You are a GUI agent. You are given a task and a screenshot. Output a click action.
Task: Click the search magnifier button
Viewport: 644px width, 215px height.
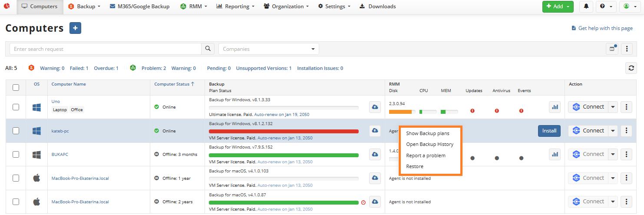tap(208, 49)
